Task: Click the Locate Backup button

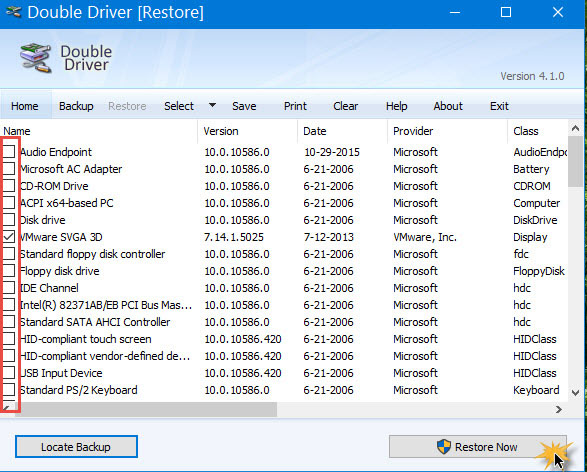Action: (x=76, y=447)
